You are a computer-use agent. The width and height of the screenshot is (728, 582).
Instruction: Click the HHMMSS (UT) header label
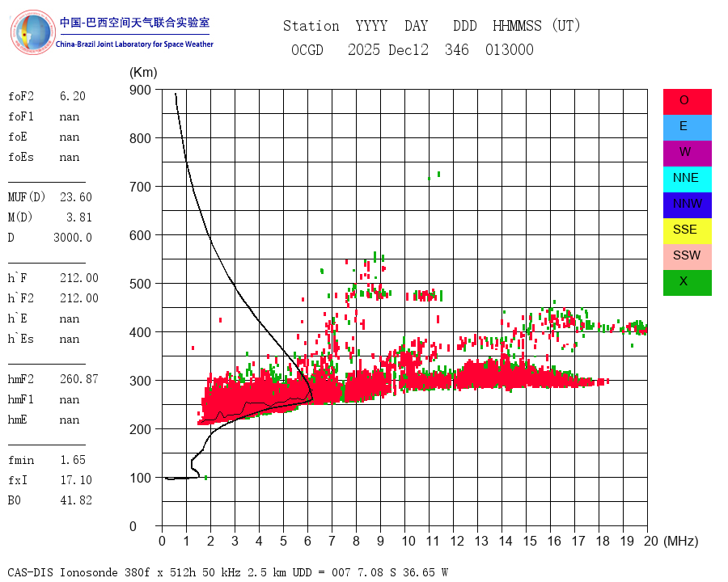536,26
